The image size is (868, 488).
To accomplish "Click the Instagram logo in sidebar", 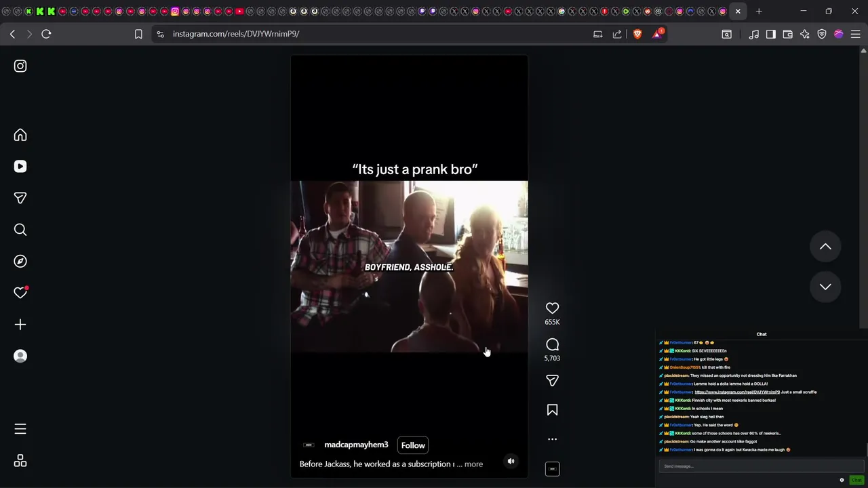I will click(x=20, y=66).
